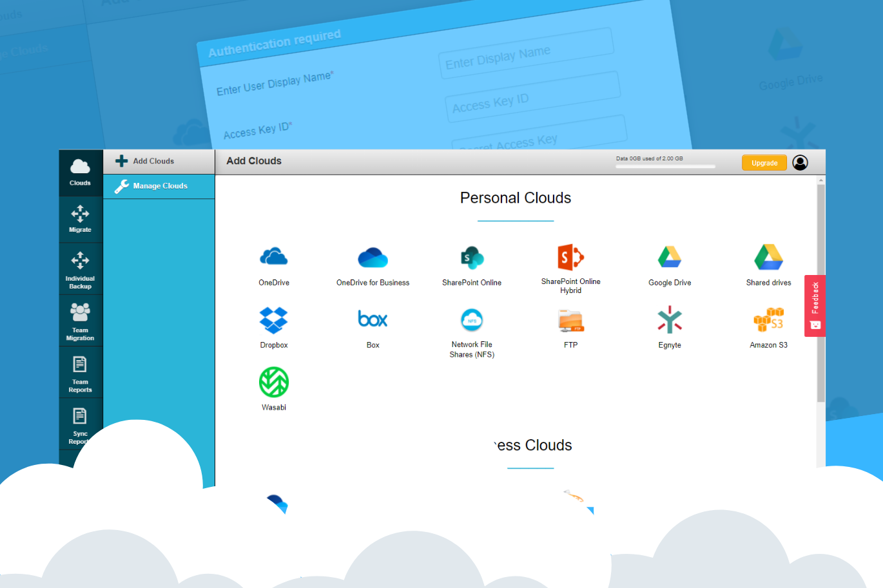
Task: Click Enter Display Name field in background dialog
Action: coord(527,54)
